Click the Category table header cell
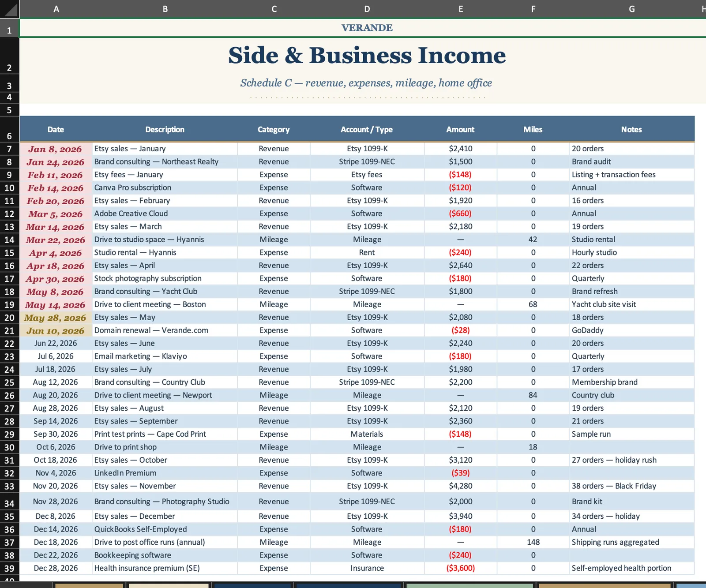The image size is (706, 588). pos(274,129)
